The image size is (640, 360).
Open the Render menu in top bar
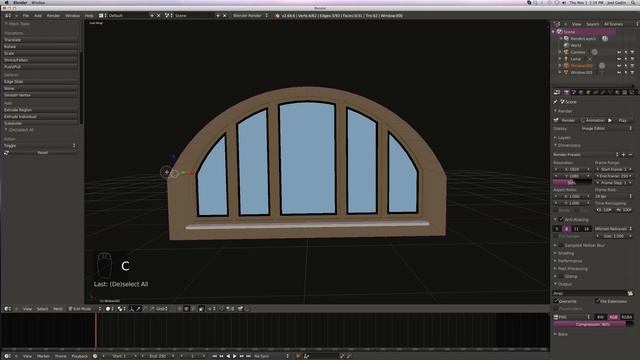[53, 16]
